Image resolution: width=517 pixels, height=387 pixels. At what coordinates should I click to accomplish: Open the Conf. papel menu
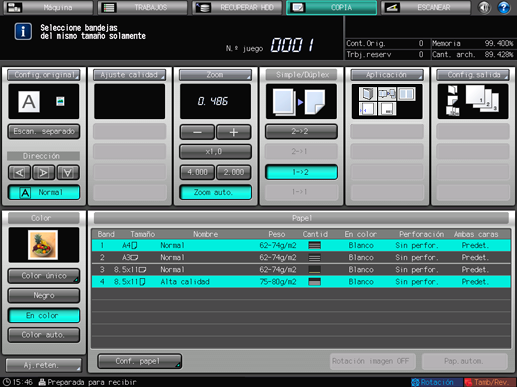[x=140, y=361]
